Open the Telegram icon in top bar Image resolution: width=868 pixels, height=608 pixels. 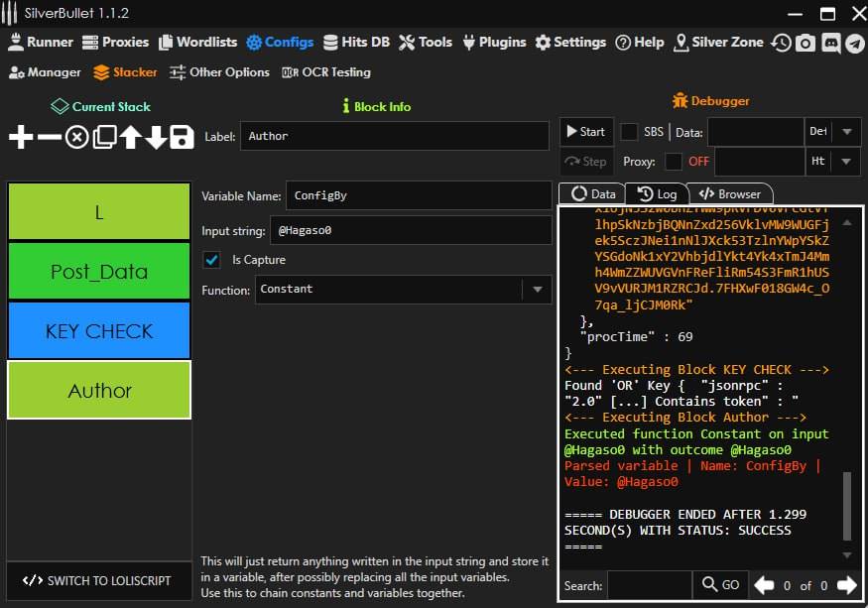click(854, 43)
